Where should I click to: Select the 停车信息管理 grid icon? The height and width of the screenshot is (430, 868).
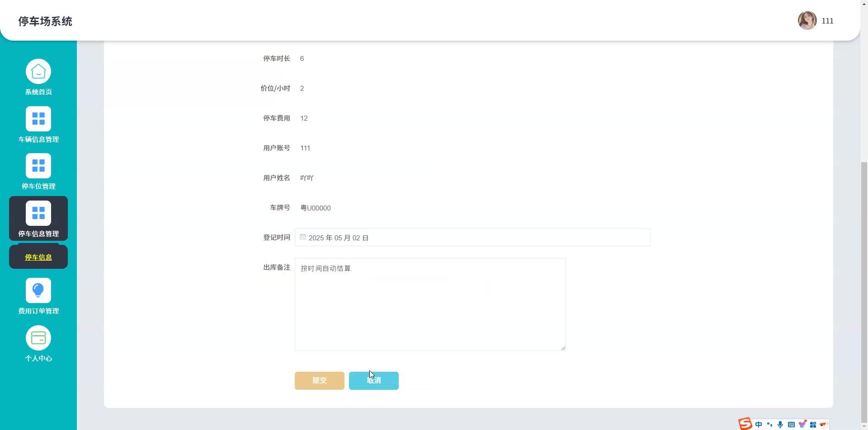pos(38,213)
